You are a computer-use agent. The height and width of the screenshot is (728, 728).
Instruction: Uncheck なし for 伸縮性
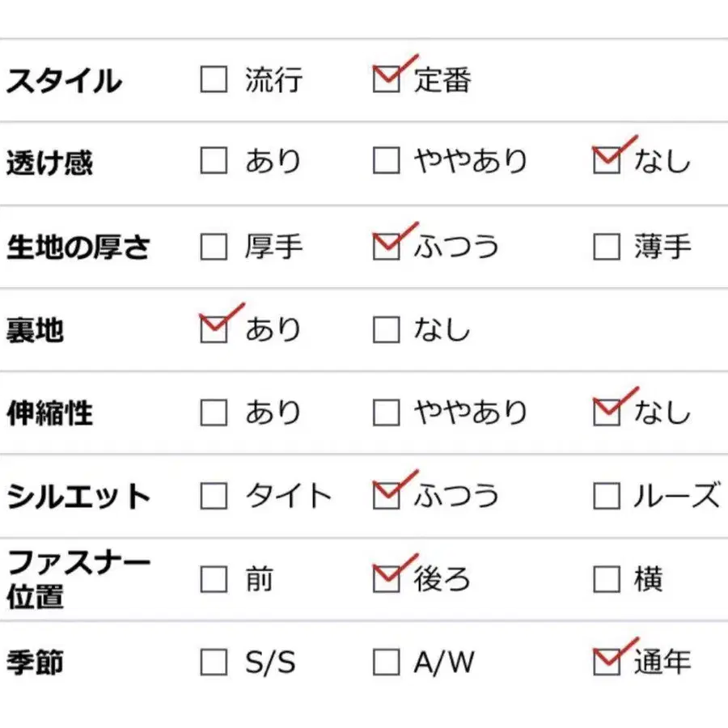[606, 413]
